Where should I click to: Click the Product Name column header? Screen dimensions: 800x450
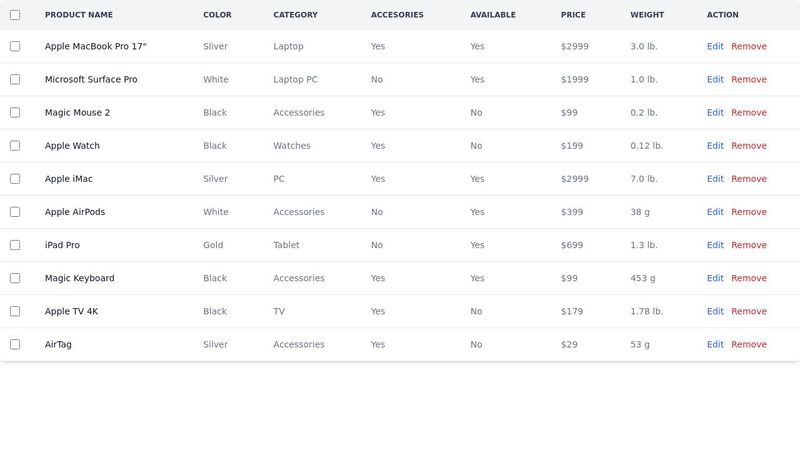[79, 15]
